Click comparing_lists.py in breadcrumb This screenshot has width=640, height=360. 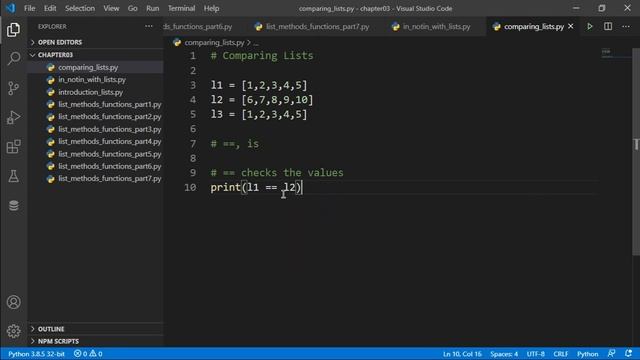click(214, 42)
